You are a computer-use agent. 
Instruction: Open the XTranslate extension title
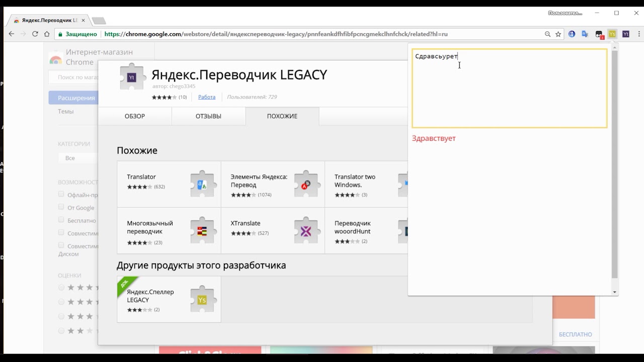246,223
